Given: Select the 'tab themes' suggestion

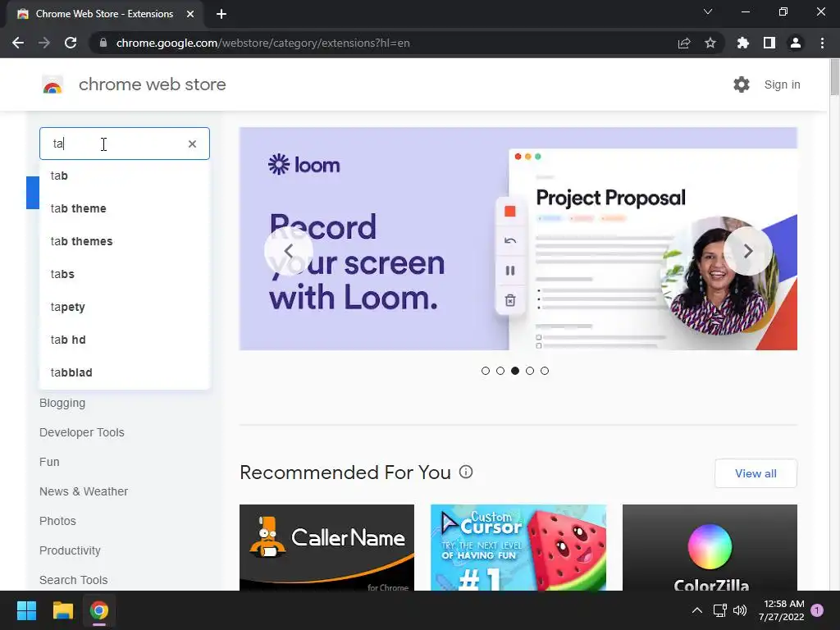Looking at the screenshot, I should point(125,241).
